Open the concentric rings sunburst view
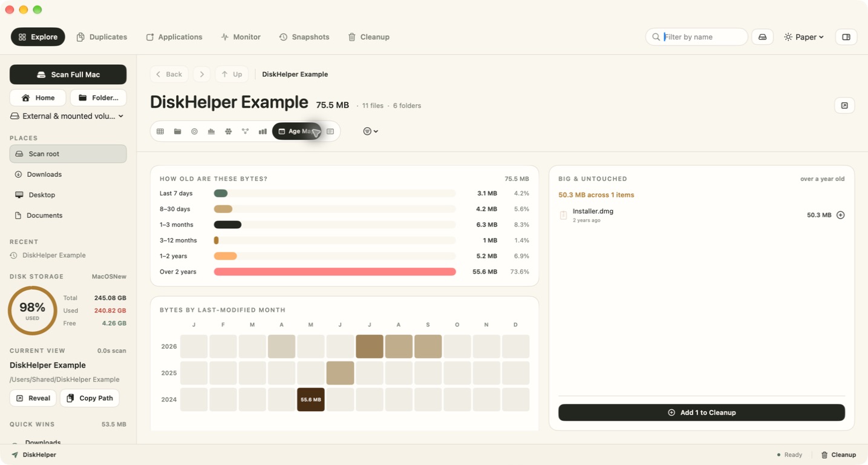 tap(194, 131)
